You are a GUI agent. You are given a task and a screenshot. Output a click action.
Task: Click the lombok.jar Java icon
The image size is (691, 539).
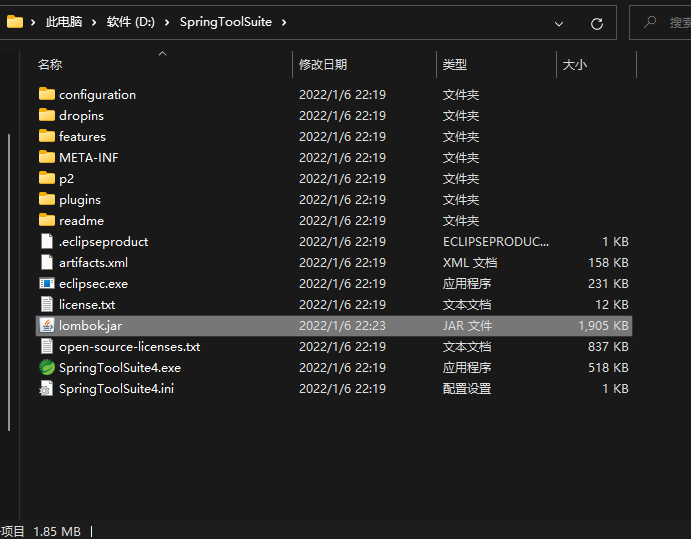47,325
